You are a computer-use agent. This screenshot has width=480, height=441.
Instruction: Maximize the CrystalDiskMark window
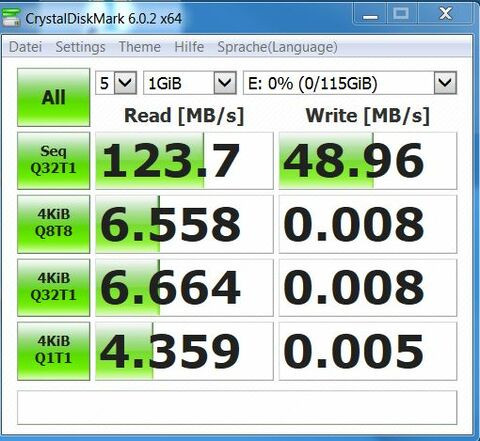coord(401,15)
